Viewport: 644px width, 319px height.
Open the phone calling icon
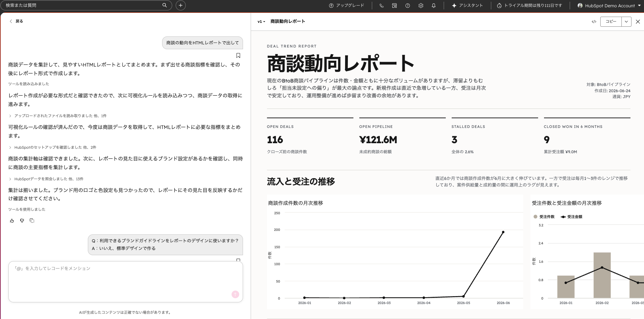(x=382, y=6)
